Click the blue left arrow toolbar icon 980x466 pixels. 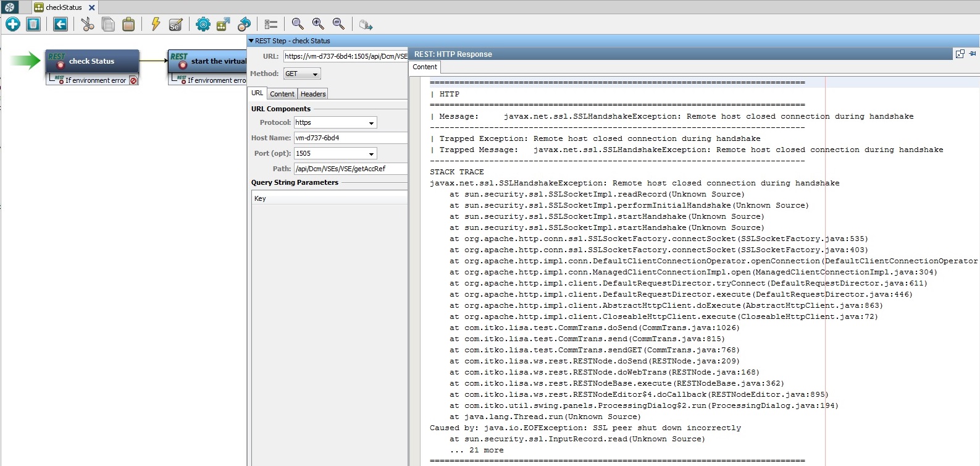coord(60,24)
